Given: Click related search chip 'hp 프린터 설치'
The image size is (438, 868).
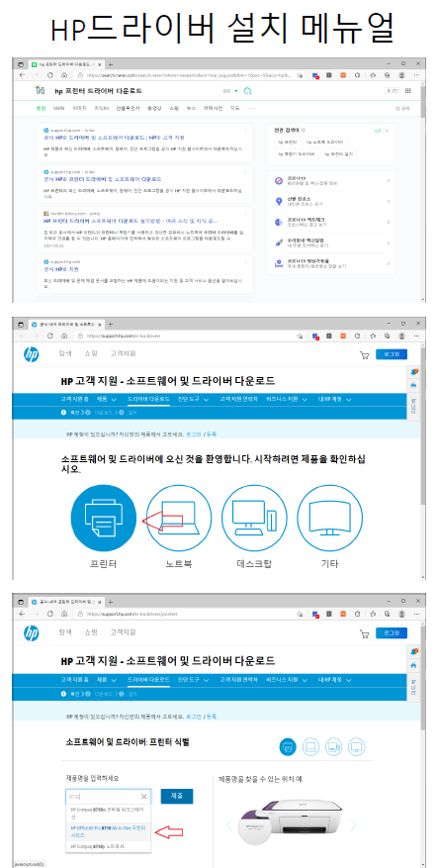Looking at the screenshot, I should tap(339, 153).
